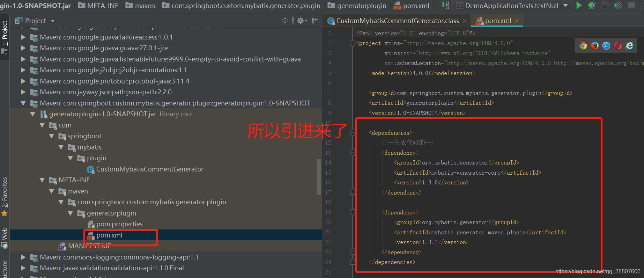Image resolution: width=644 pixels, height=278 pixels.
Task: Click META-INF in the breadcrumb bar
Action: pyautogui.click(x=98, y=6)
